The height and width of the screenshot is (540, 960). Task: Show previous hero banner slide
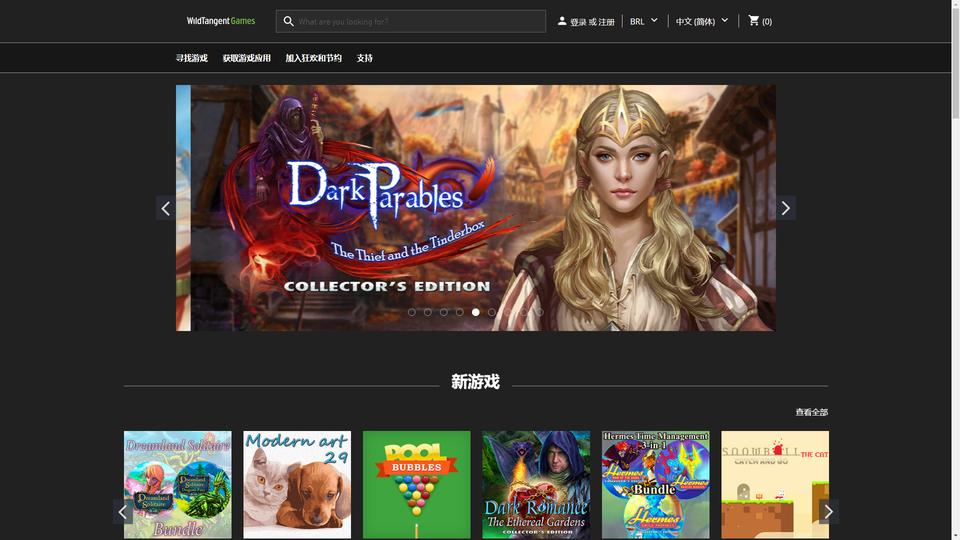[165, 208]
